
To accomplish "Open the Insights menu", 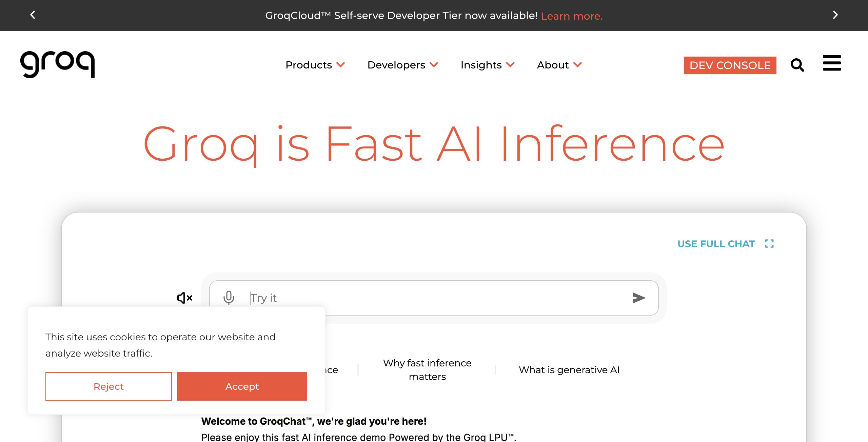I will pyautogui.click(x=481, y=65).
